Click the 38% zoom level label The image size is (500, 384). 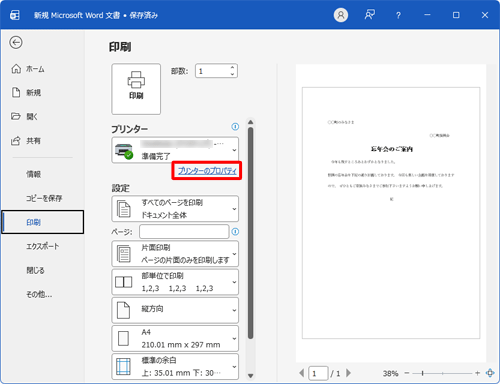tap(390, 373)
